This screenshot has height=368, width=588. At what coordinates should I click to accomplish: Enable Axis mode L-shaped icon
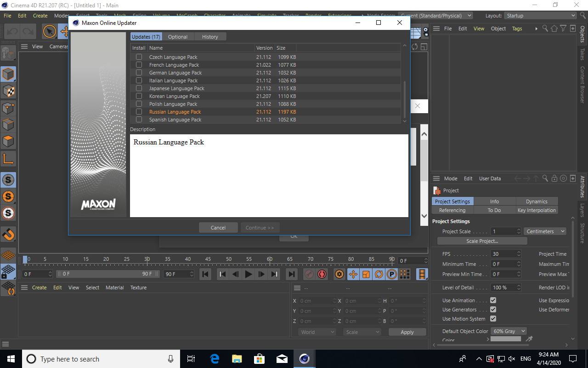coord(8,159)
